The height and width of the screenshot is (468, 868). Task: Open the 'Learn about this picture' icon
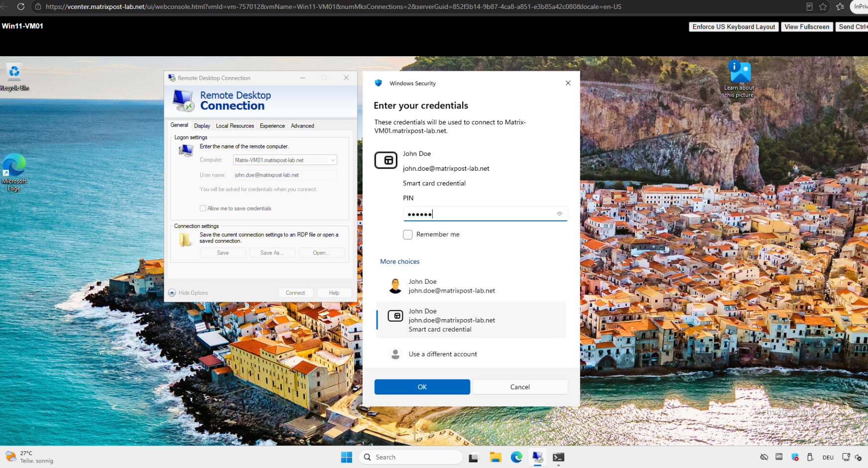coord(740,79)
